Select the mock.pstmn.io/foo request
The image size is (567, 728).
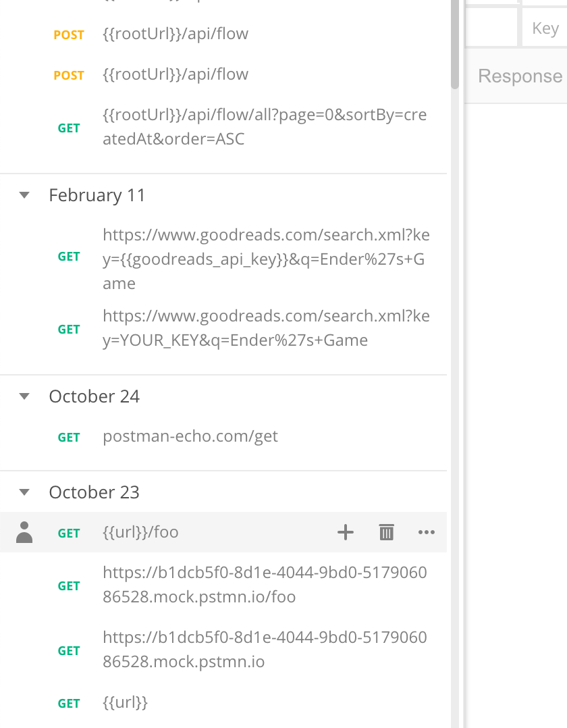coord(263,584)
